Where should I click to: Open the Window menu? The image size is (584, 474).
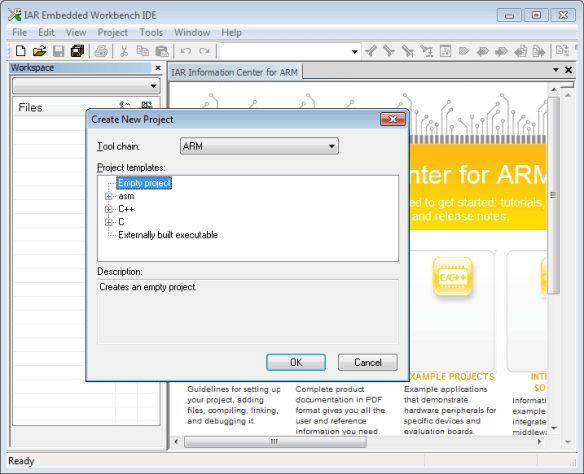pyautogui.click(x=192, y=32)
